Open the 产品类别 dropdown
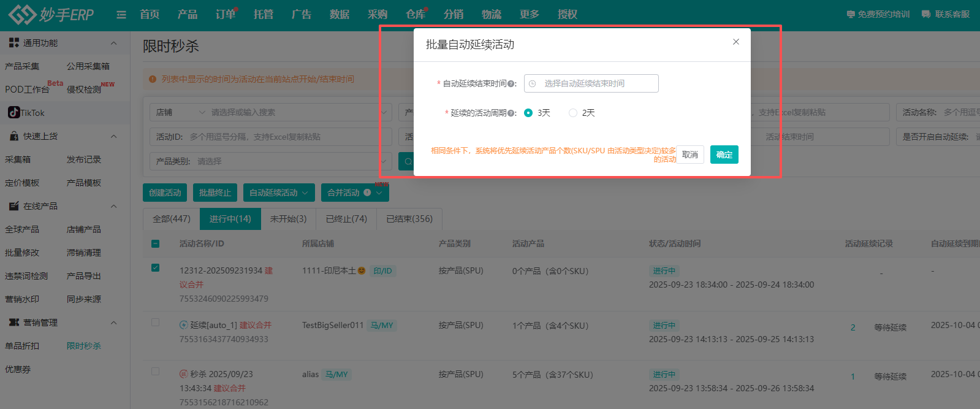This screenshot has height=409, width=980. pos(270,161)
